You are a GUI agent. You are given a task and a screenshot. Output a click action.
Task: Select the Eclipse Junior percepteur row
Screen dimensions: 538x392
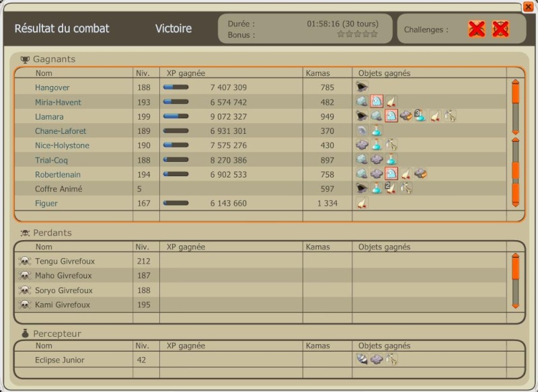coord(260,360)
